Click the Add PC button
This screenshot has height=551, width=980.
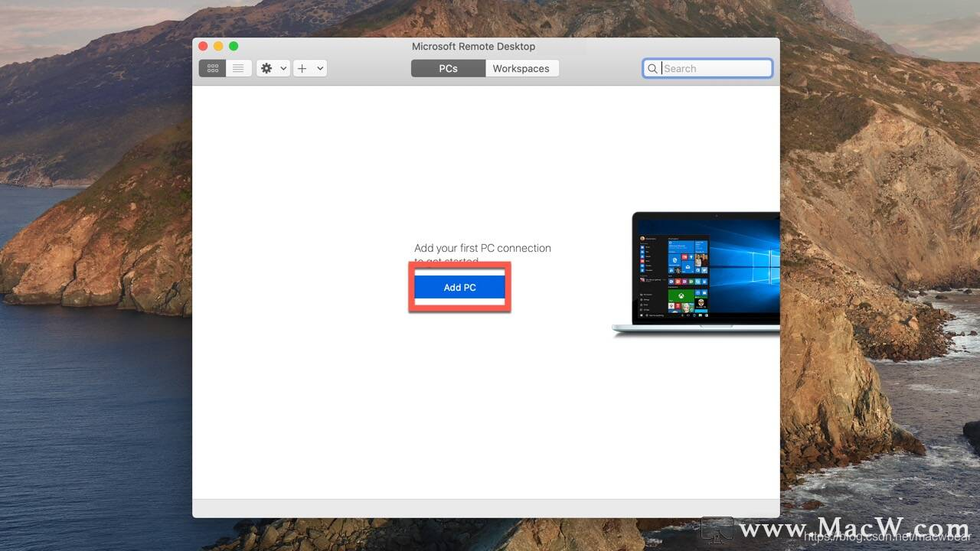(x=459, y=287)
